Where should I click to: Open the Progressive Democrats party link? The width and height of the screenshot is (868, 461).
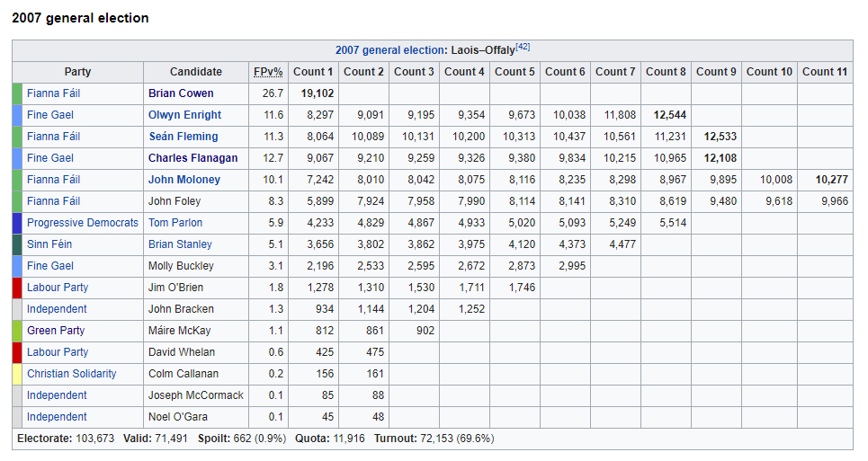[83, 223]
